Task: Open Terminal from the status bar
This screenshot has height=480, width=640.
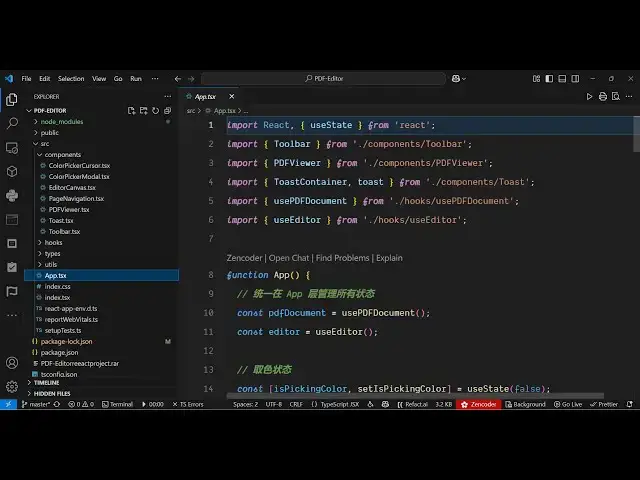Action: 118,404
